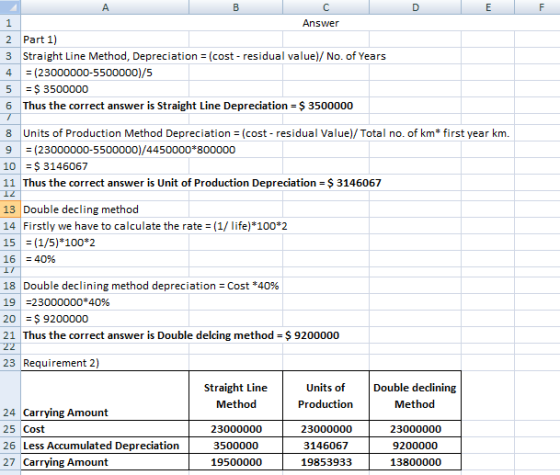Click 'Units of Production' table header
This screenshot has height=475, width=560.
click(x=326, y=396)
